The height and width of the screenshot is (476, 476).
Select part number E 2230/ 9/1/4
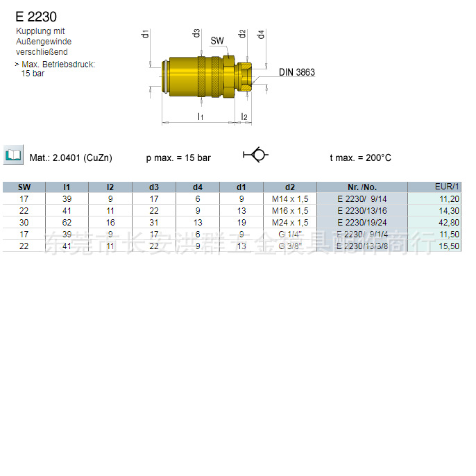point(362,235)
